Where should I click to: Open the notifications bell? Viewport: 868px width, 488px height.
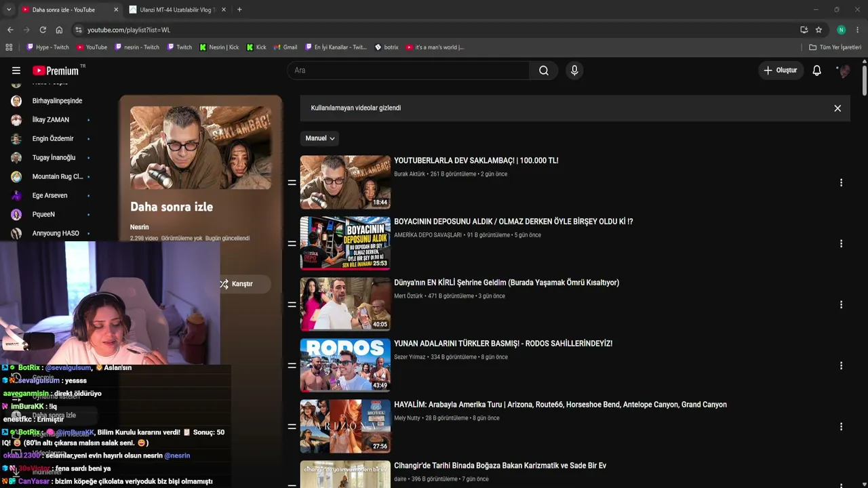817,70
